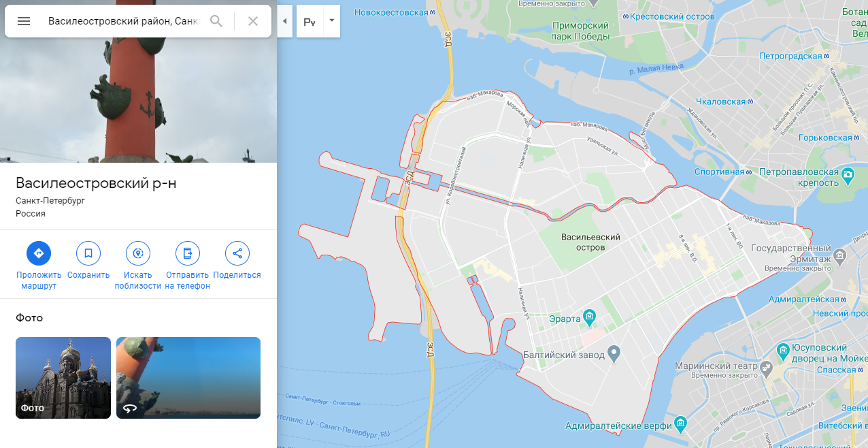Collapse the side panel arrow
This screenshot has height=448, width=868.
[284, 21]
